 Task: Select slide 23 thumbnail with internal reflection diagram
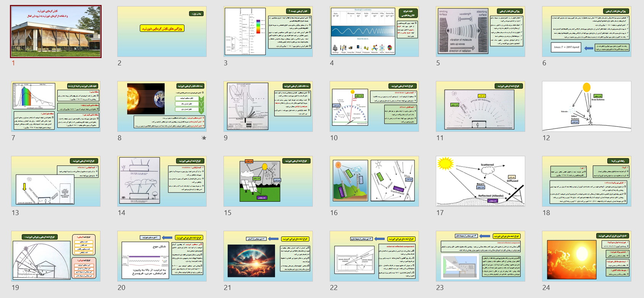tap(481, 256)
